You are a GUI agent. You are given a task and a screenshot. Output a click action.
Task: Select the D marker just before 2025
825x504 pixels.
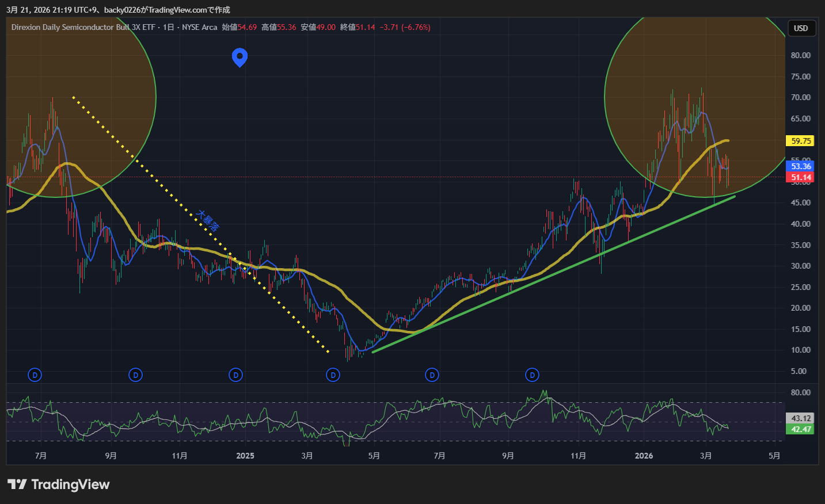coord(235,375)
